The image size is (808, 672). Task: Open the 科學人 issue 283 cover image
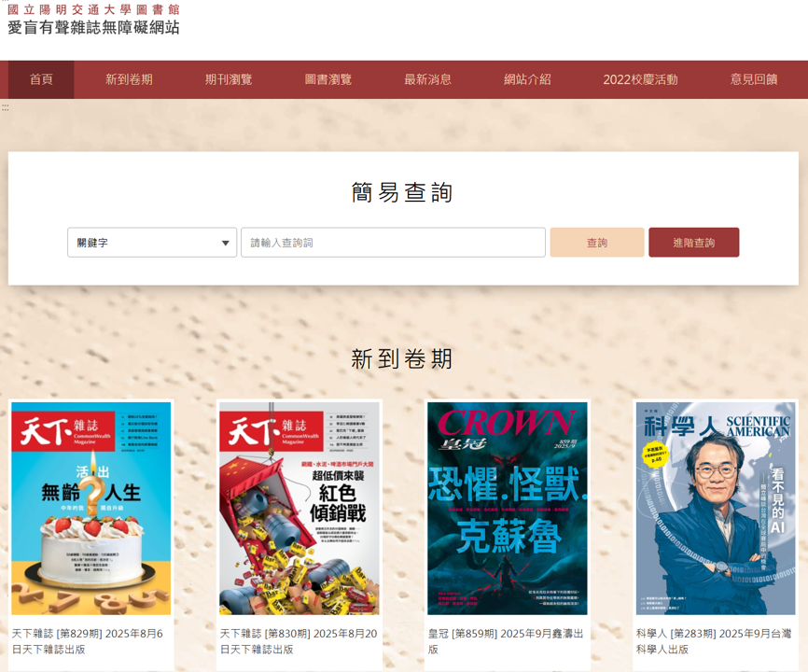click(x=716, y=509)
